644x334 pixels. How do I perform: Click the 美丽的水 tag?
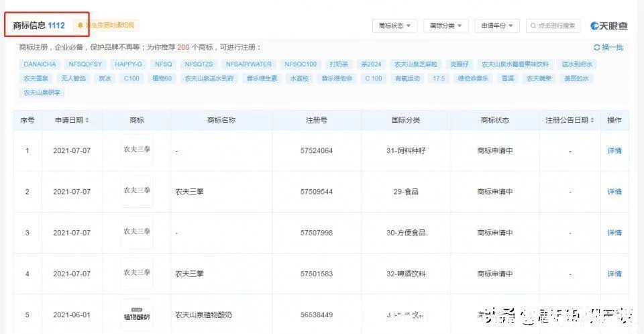577,78
